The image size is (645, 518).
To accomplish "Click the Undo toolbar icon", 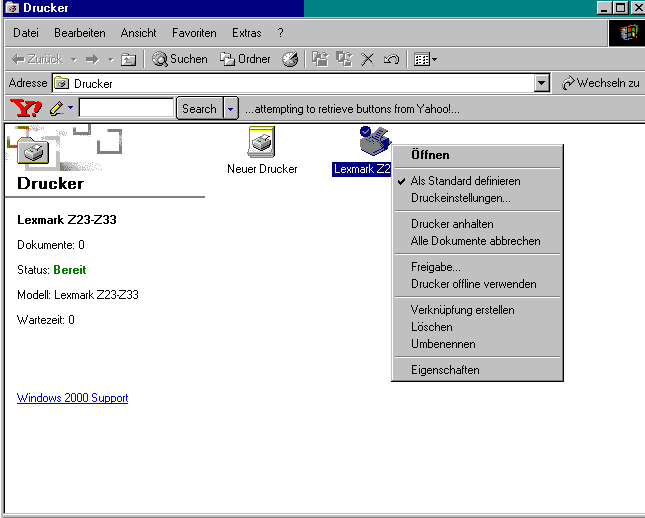I will coord(391,59).
